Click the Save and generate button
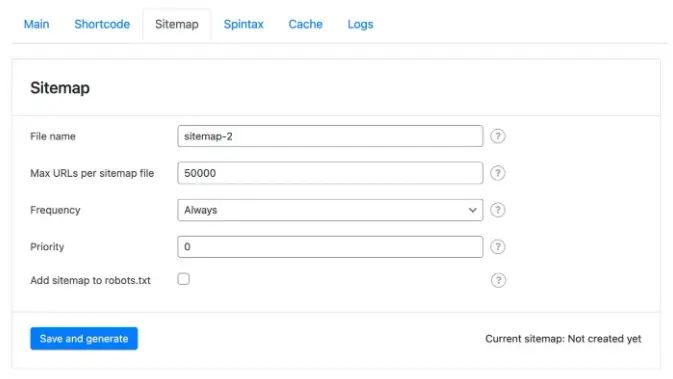Image resolution: width=673 pixels, height=379 pixels. [x=84, y=339]
